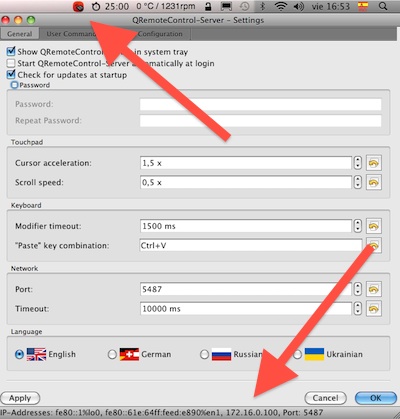This screenshot has width=400, height=419.
Task: Adjust the Cursor acceleration stepper arrows
Action: pyautogui.click(x=358, y=163)
